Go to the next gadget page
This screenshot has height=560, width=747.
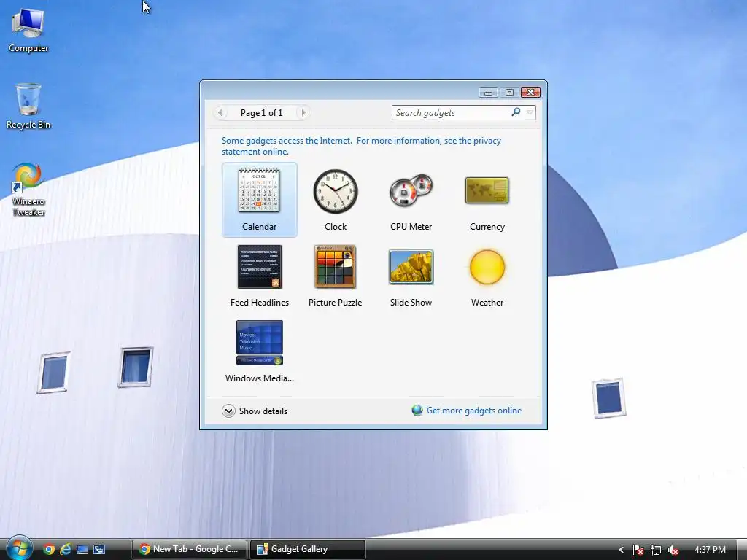coord(303,113)
